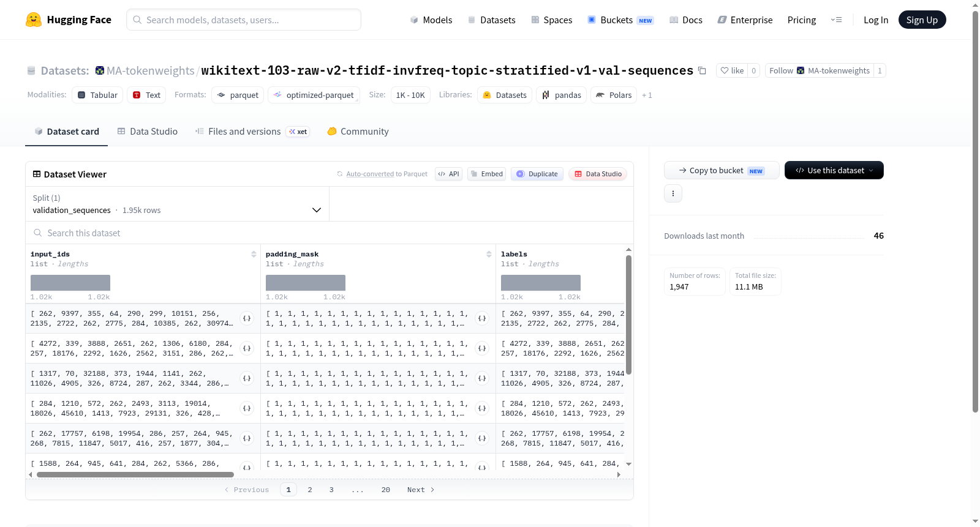Open the API button in viewer
Image resolution: width=980 pixels, height=527 pixels.
(448, 174)
